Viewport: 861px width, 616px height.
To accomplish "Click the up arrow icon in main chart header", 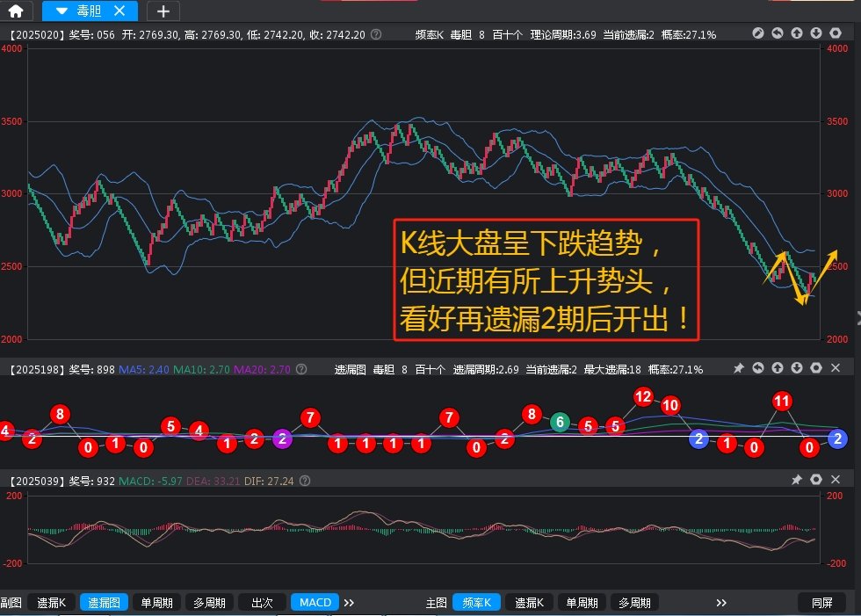I will tap(797, 33).
